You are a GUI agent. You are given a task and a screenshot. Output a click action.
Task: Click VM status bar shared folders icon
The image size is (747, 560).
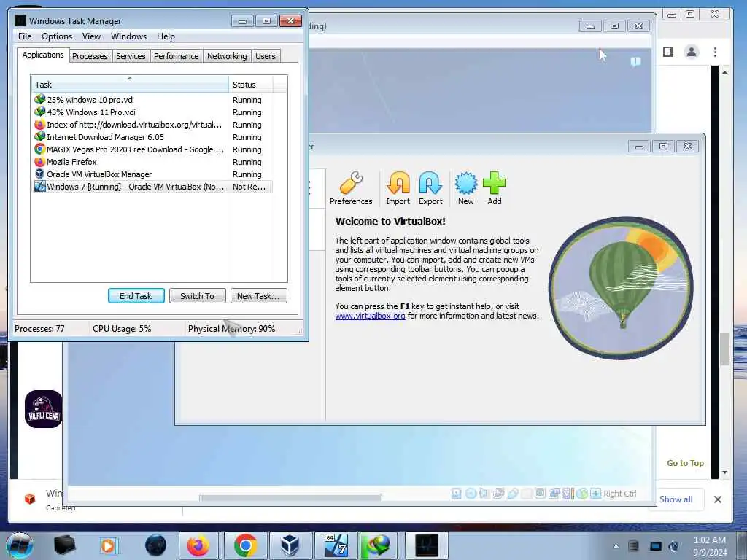[x=527, y=494]
